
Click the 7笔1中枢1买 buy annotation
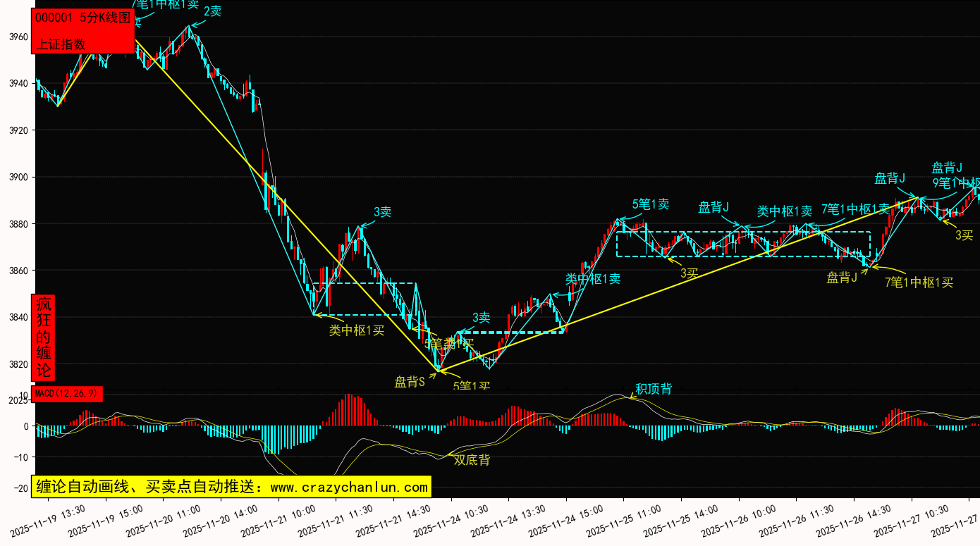coord(919,283)
